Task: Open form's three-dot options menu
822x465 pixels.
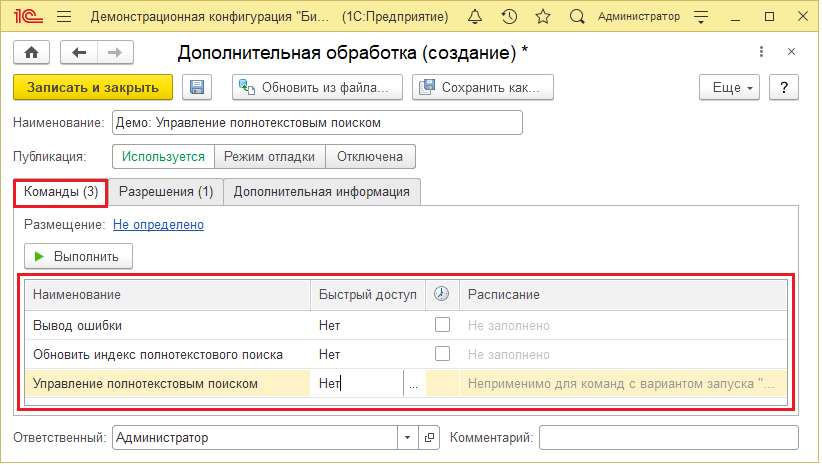Action: tap(761, 52)
